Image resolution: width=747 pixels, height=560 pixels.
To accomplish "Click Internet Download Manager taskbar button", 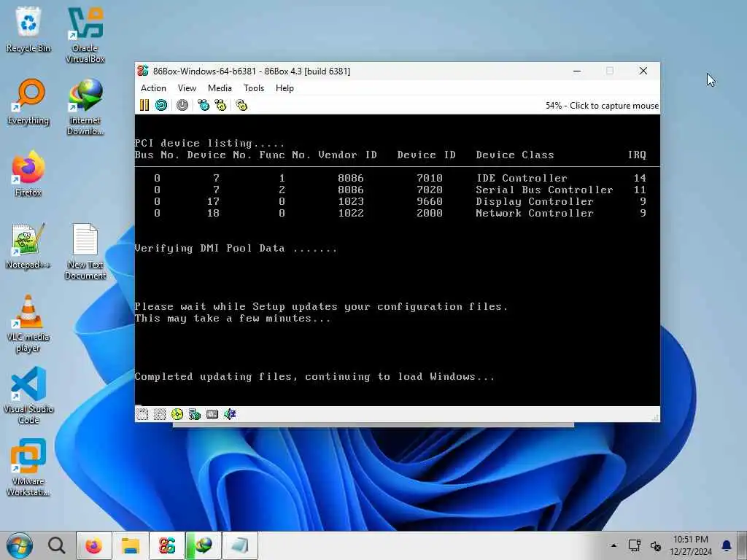I will 204,545.
